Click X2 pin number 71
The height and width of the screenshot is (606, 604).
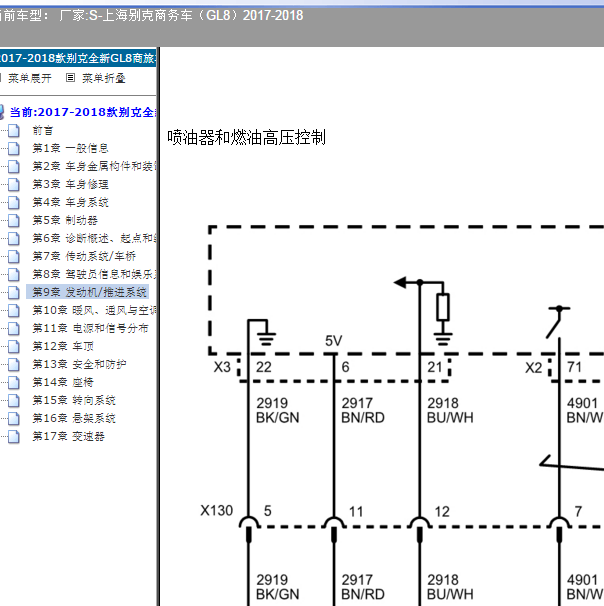click(574, 367)
